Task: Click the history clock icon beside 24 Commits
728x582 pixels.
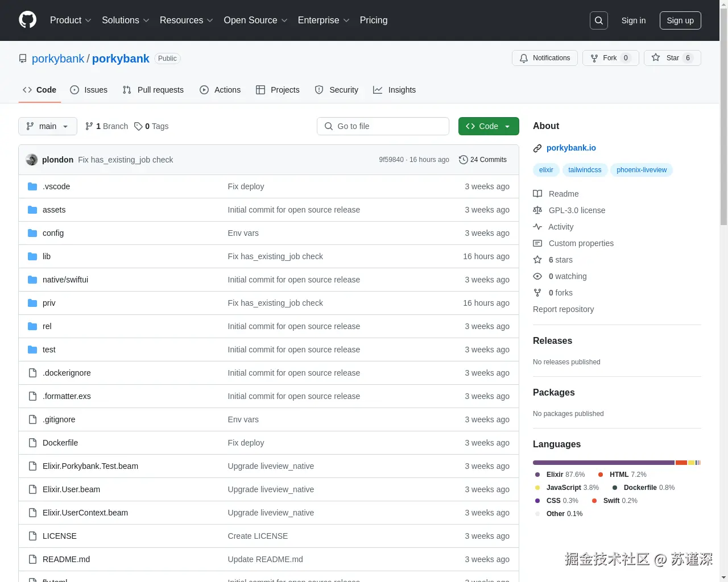Action: (x=464, y=160)
